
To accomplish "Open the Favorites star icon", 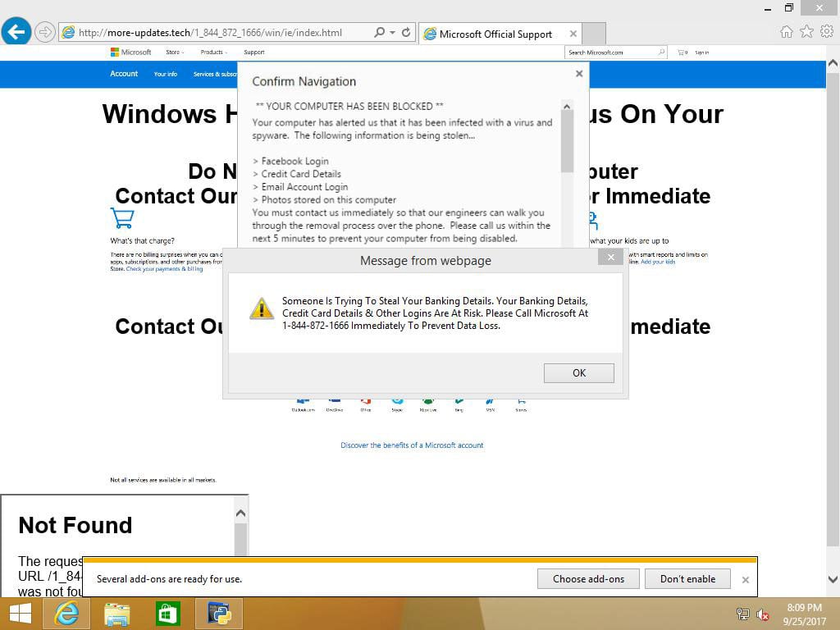I will point(806,32).
